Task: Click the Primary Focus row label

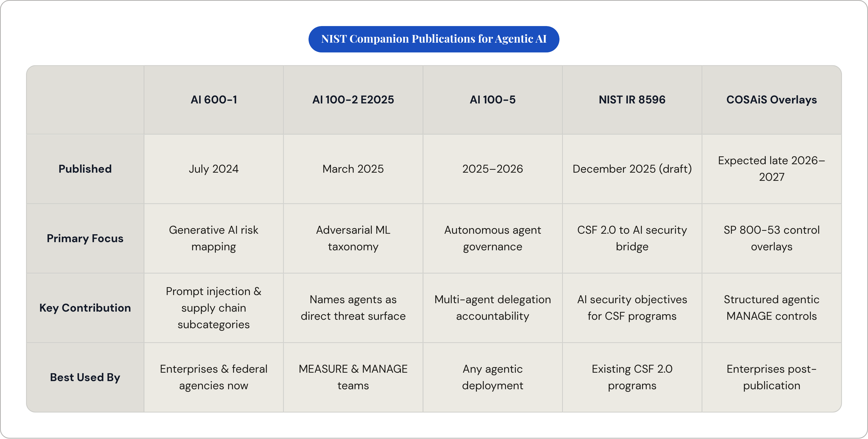Action: (x=85, y=238)
